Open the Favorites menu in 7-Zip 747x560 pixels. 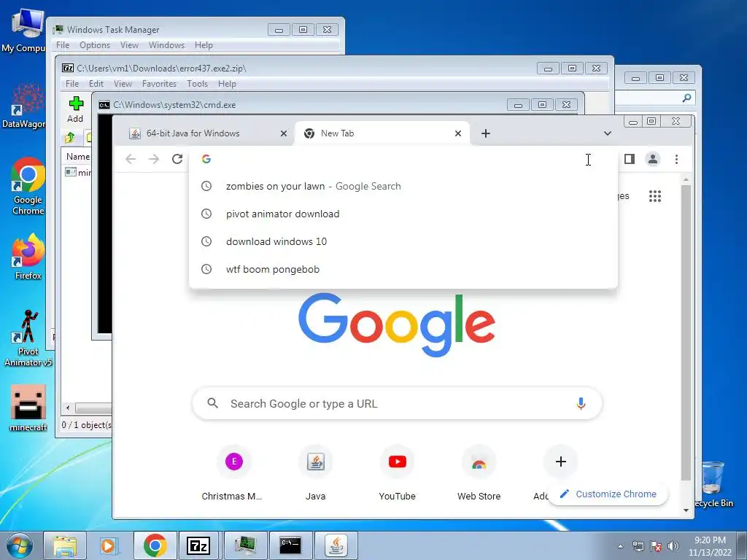click(x=159, y=84)
